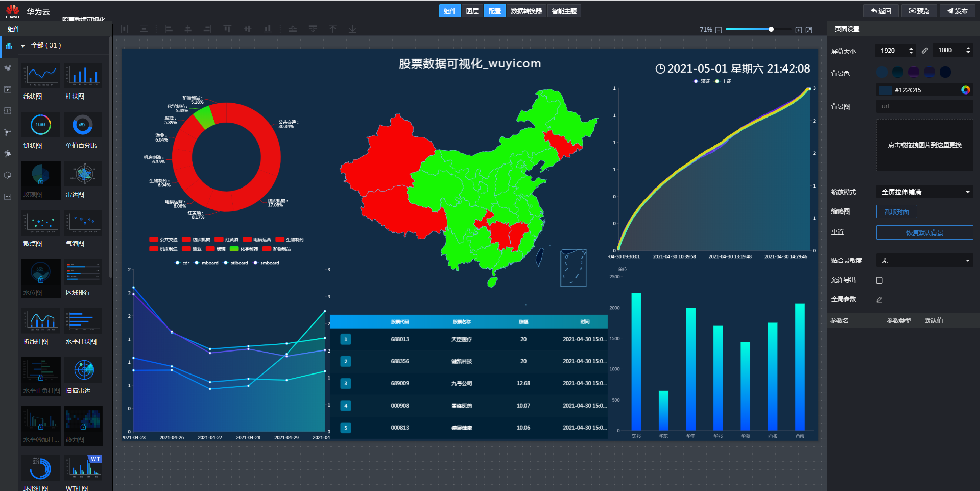The image size is (980, 491).
Task: Click the send to bottom icon
Action: click(x=353, y=29)
